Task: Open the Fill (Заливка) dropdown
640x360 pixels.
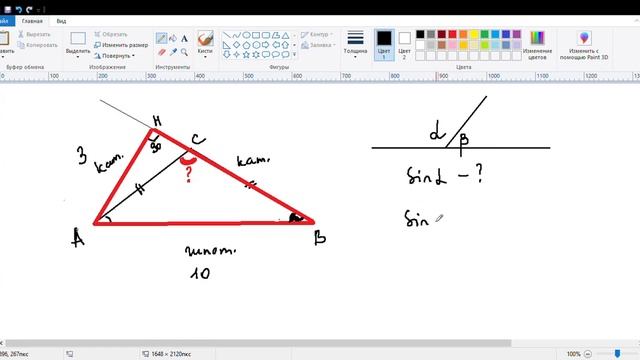Action: click(x=318, y=45)
